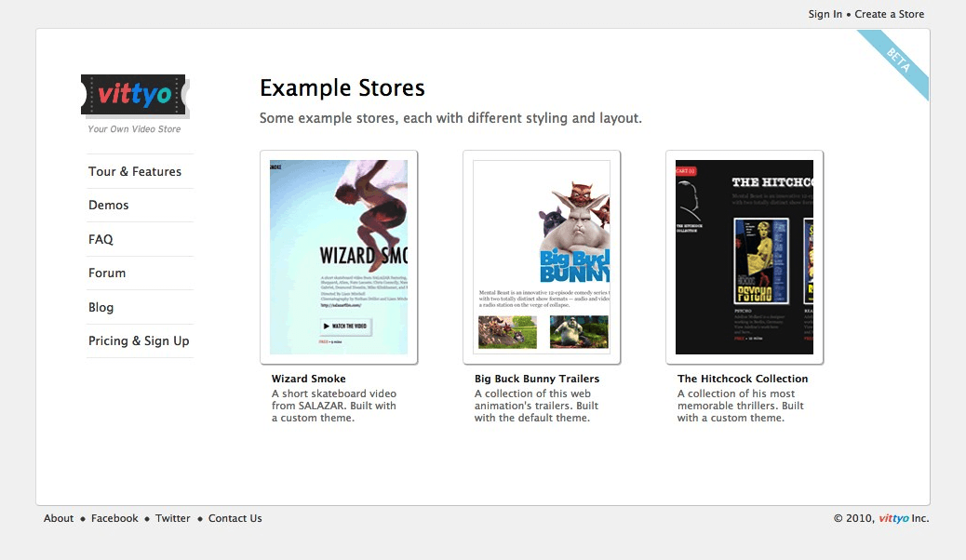
Task: Open the Facebook footer link
Action: pos(114,518)
